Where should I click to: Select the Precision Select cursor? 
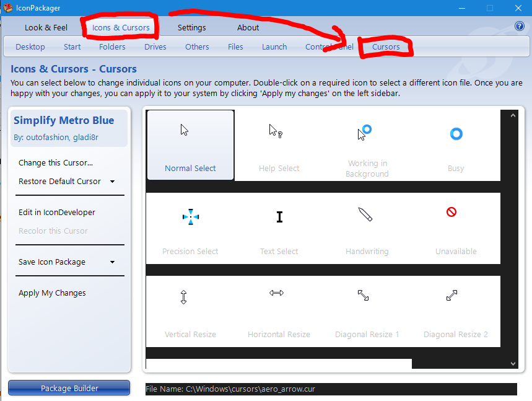pos(190,228)
